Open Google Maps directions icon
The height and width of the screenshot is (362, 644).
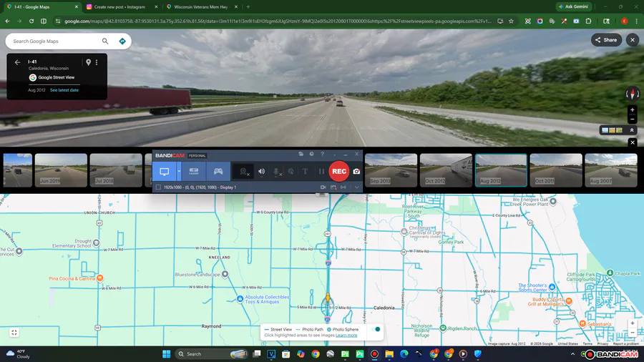[x=122, y=41]
